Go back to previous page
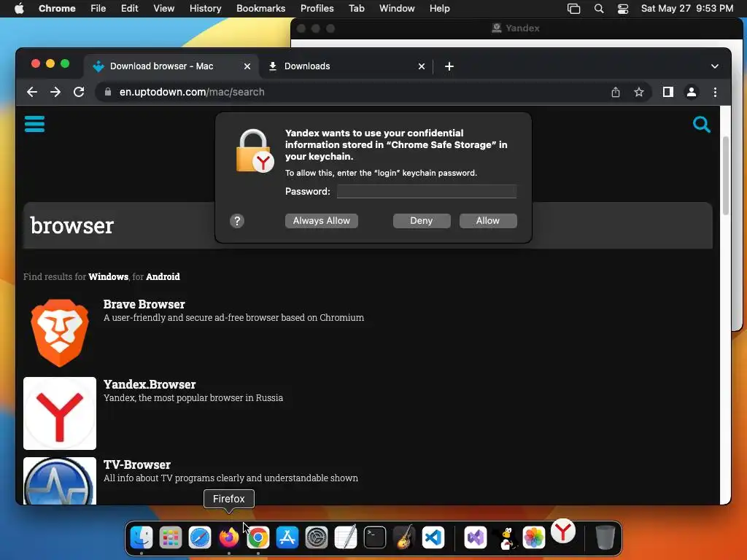This screenshot has width=747, height=560. (32, 92)
